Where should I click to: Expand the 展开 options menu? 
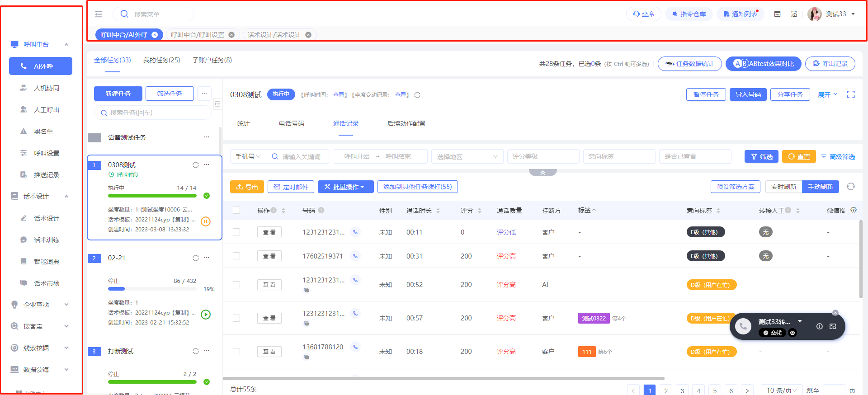pos(827,94)
